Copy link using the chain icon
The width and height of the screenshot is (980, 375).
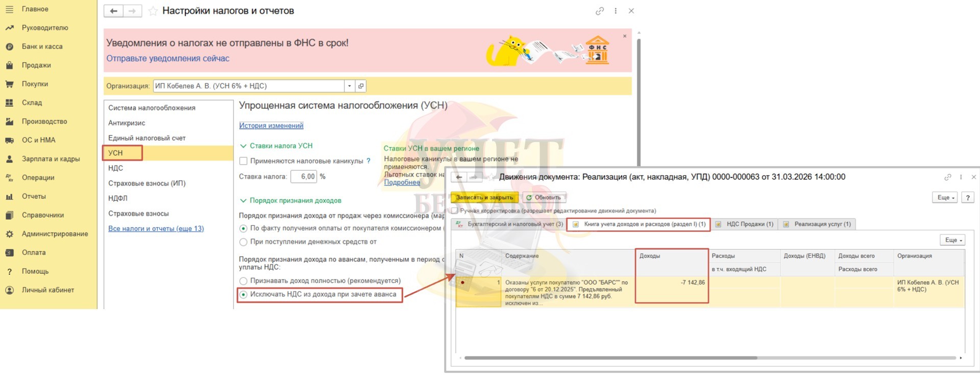point(599,11)
